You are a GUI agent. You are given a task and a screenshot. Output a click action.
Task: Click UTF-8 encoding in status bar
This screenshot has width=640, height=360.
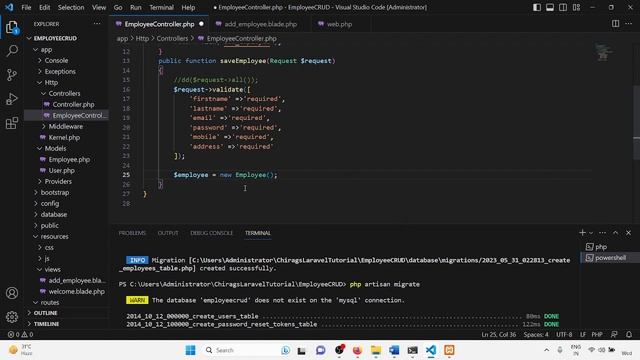click(x=564, y=334)
